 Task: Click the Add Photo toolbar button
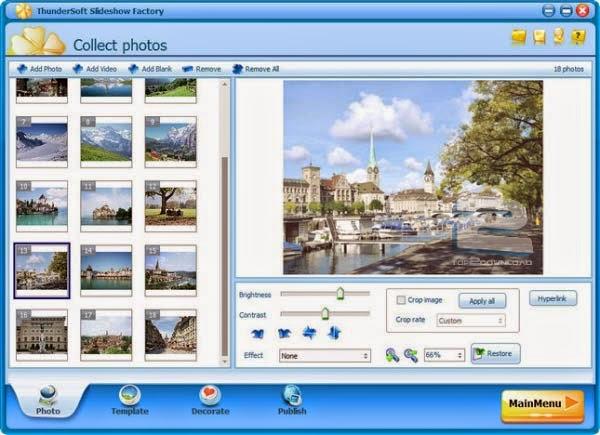pyautogui.click(x=39, y=69)
